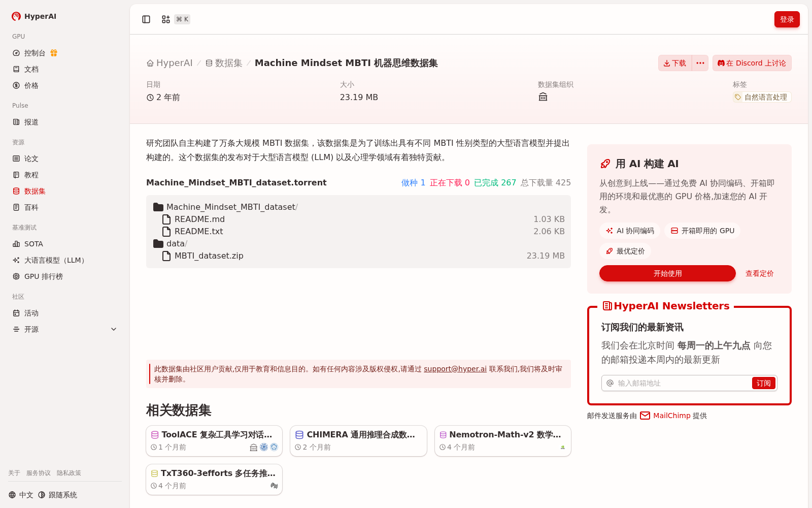The height and width of the screenshot is (508, 812).
Task: Click the 做种 1 seeding count
Action: 413,182
